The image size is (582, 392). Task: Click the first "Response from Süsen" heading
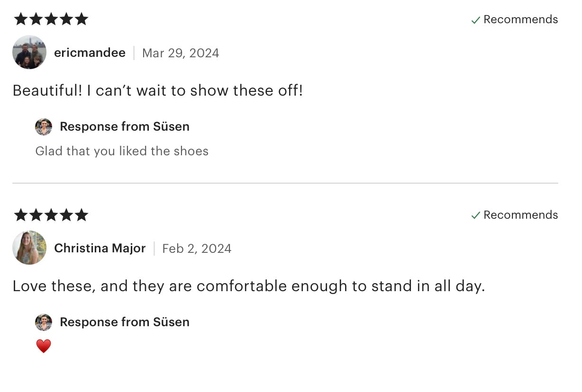(x=124, y=126)
